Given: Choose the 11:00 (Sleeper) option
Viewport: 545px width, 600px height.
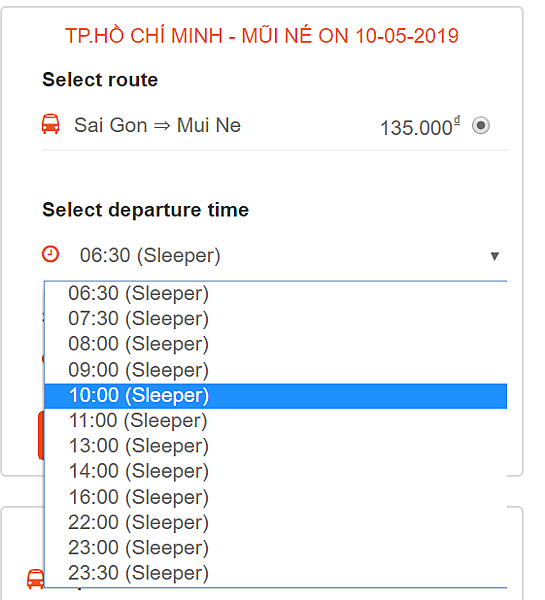Looking at the screenshot, I should (276, 421).
